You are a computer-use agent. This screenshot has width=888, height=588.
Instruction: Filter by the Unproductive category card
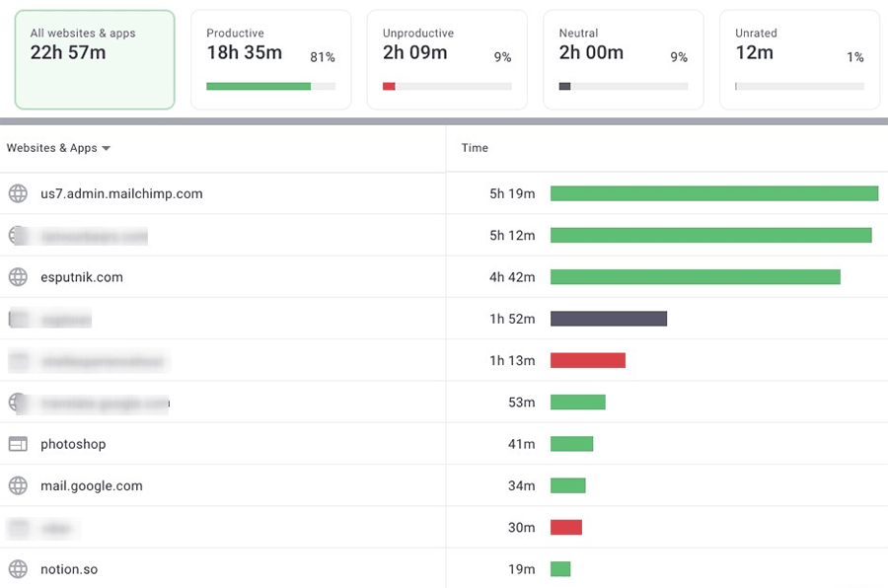pyautogui.click(x=447, y=59)
